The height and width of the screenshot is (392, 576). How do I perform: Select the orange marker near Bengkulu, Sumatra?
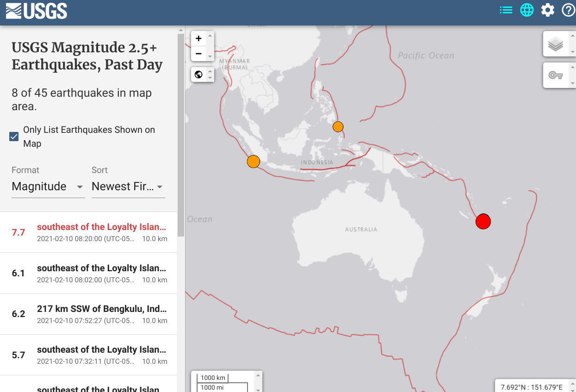coord(253,162)
